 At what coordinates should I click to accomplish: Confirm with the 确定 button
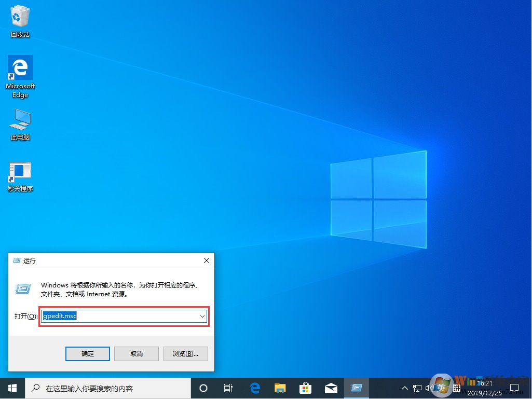(87, 354)
